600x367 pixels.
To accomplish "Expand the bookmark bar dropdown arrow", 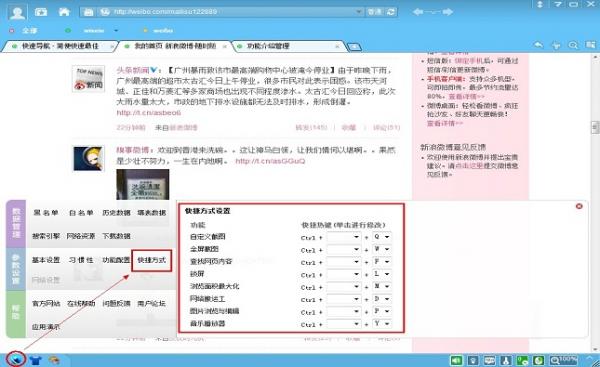I will tap(116, 31).
